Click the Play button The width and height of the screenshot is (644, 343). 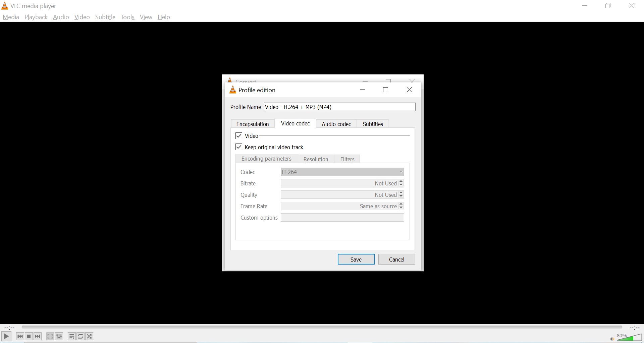[6, 336]
